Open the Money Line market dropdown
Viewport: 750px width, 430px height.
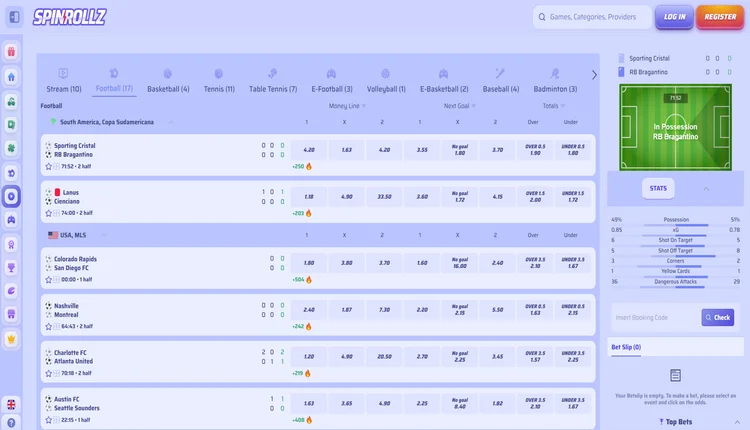[347, 106]
